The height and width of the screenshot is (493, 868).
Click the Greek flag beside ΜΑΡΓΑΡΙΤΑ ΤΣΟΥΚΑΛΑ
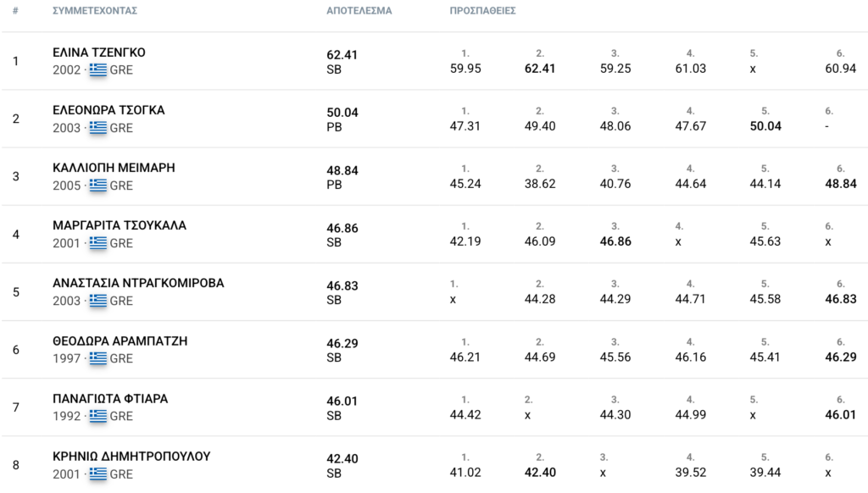pos(98,243)
